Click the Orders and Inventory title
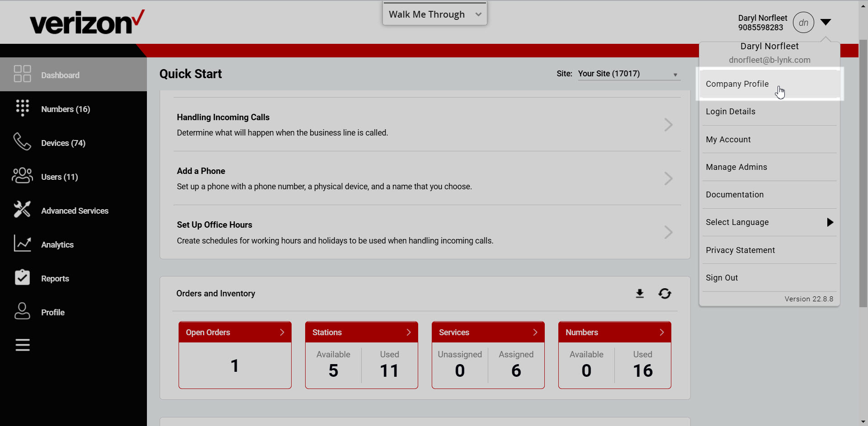The image size is (868, 426). pyautogui.click(x=216, y=294)
